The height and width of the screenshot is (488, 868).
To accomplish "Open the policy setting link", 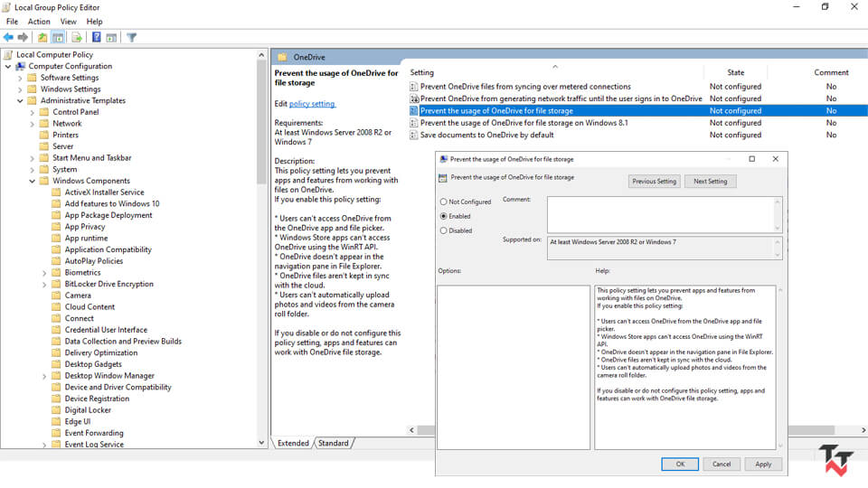I will pos(312,103).
